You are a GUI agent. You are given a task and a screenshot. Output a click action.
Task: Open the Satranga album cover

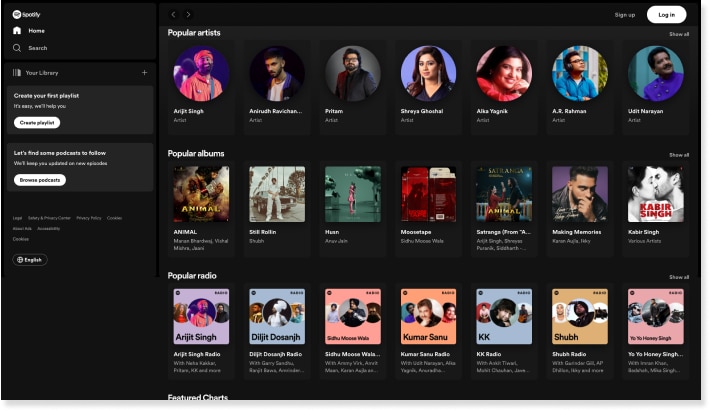[x=504, y=194]
